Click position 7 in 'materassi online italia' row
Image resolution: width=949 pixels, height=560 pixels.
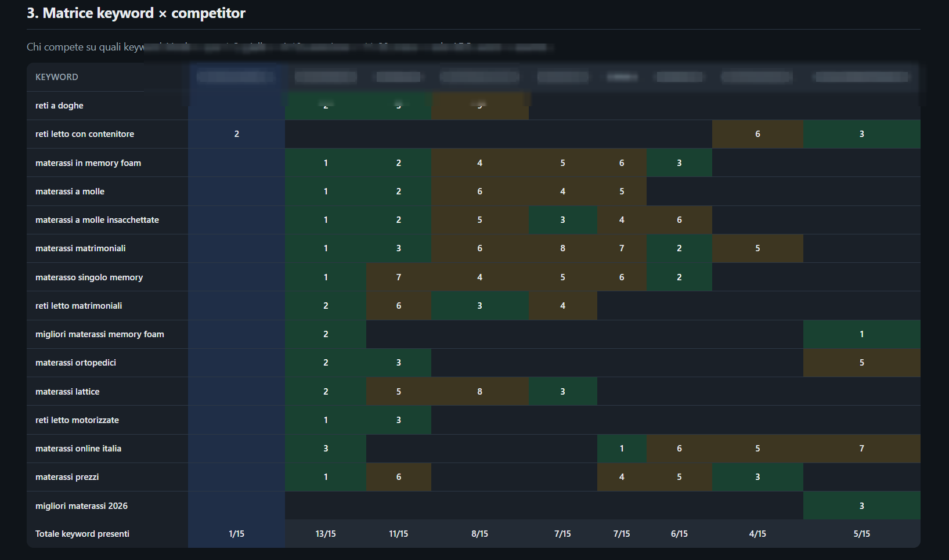pyautogui.click(x=862, y=449)
